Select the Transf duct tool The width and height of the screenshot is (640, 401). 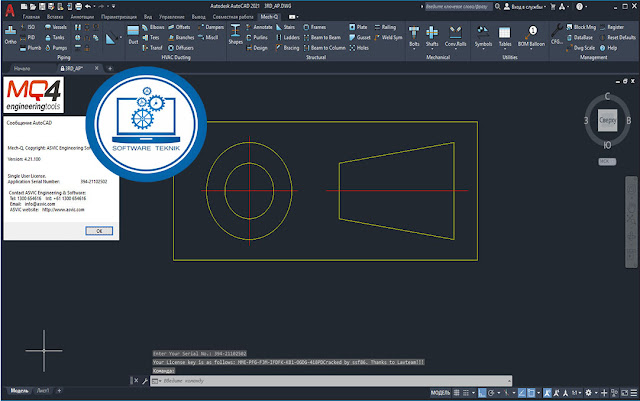tap(152, 48)
